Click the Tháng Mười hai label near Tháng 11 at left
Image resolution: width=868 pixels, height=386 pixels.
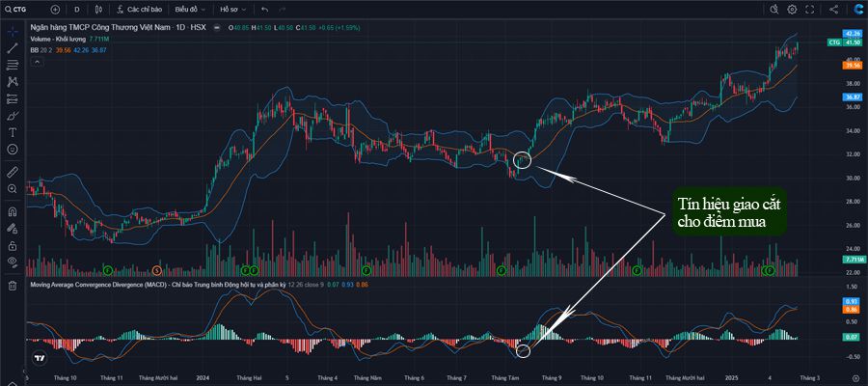point(157,377)
